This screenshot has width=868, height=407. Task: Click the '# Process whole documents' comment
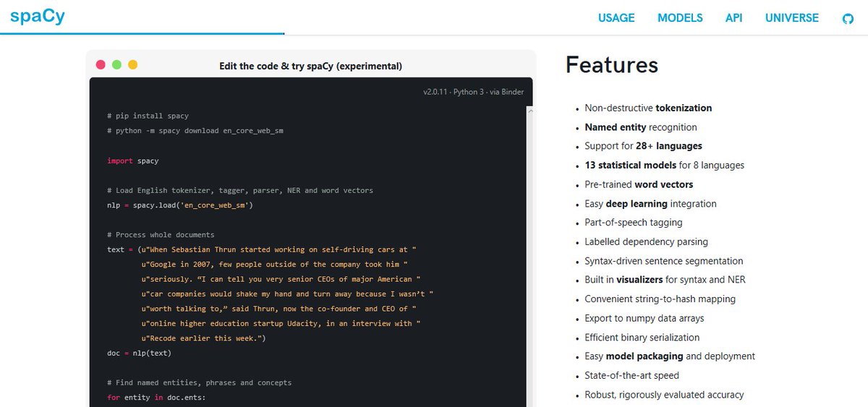pos(161,235)
